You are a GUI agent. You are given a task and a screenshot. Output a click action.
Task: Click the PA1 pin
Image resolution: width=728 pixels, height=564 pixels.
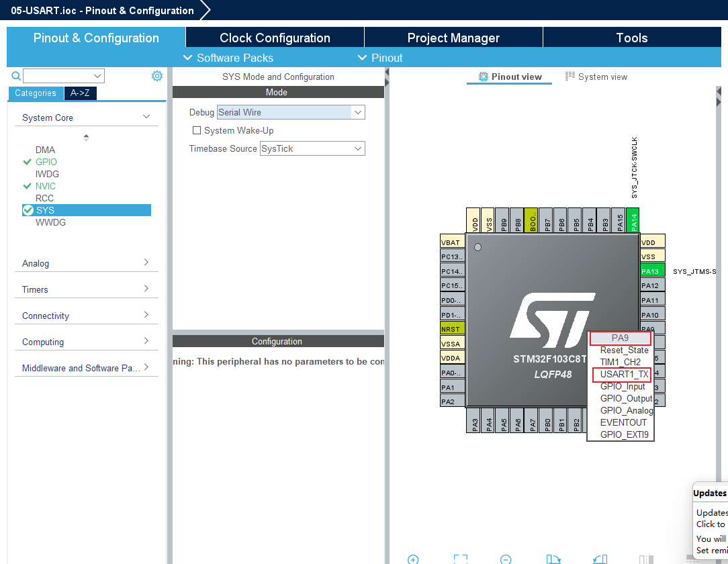[x=452, y=387]
